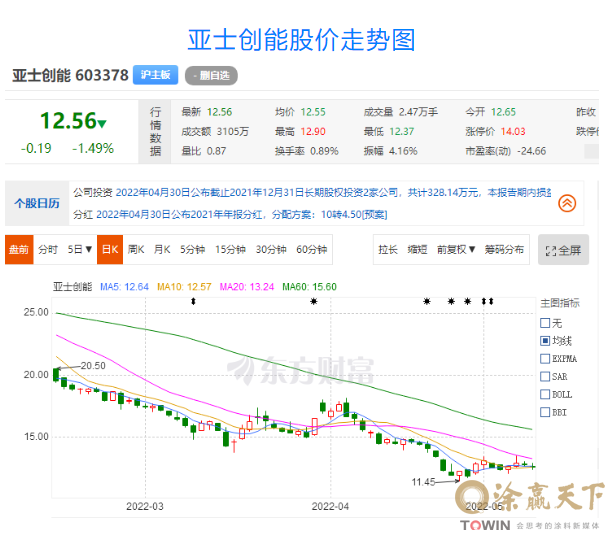Open the 5日 dropdown

point(79,249)
